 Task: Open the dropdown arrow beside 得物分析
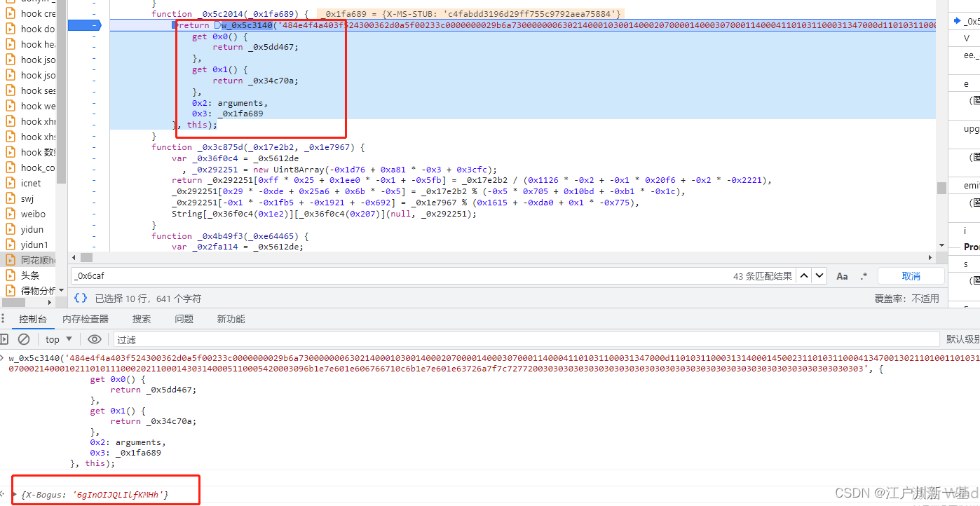point(62,290)
